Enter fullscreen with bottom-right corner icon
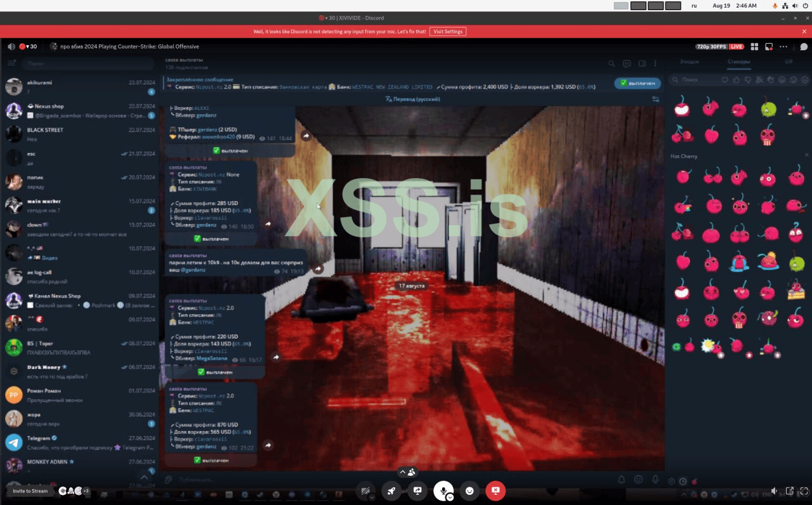This screenshot has width=812, height=505. tap(803, 490)
